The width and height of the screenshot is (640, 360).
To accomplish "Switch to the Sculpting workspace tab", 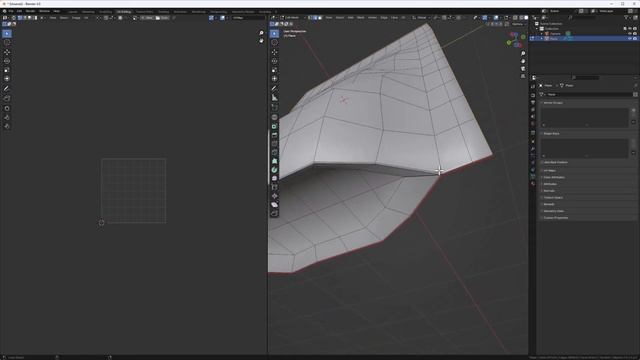I will (x=105, y=12).
